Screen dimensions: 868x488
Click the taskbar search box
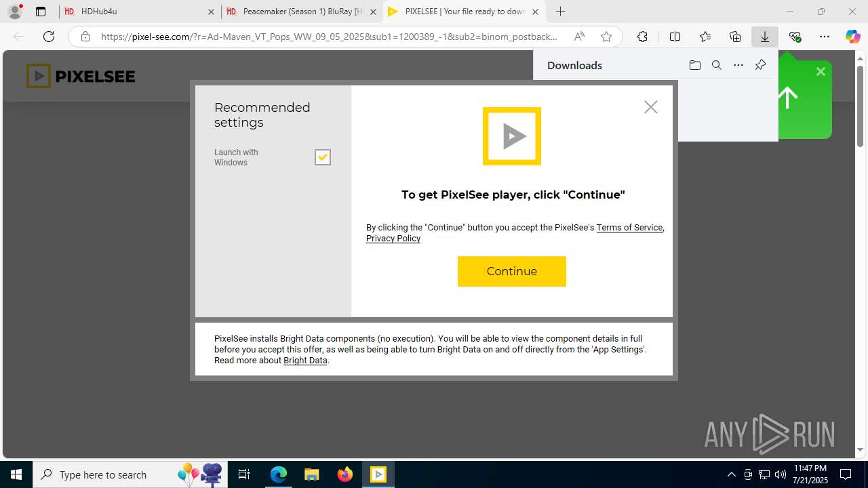130,474
